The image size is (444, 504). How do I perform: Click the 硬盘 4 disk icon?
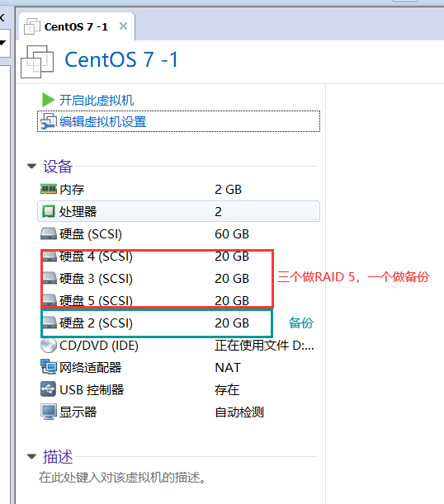[50, 257]
